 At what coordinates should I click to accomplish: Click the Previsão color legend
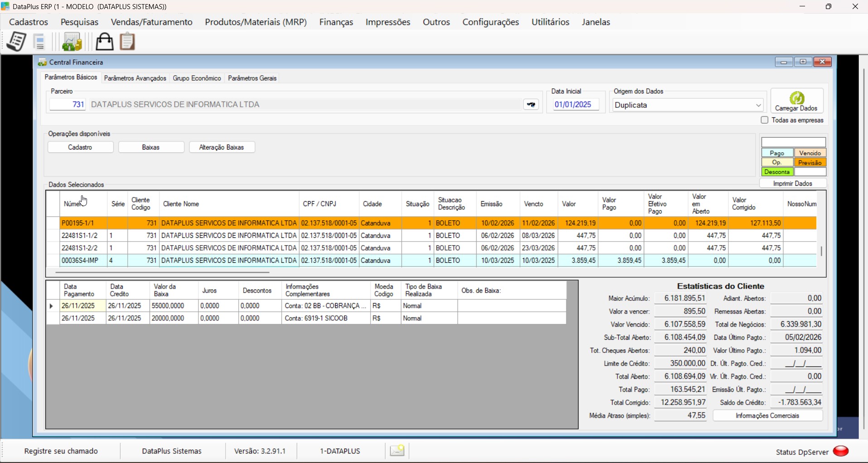(810, 163)
